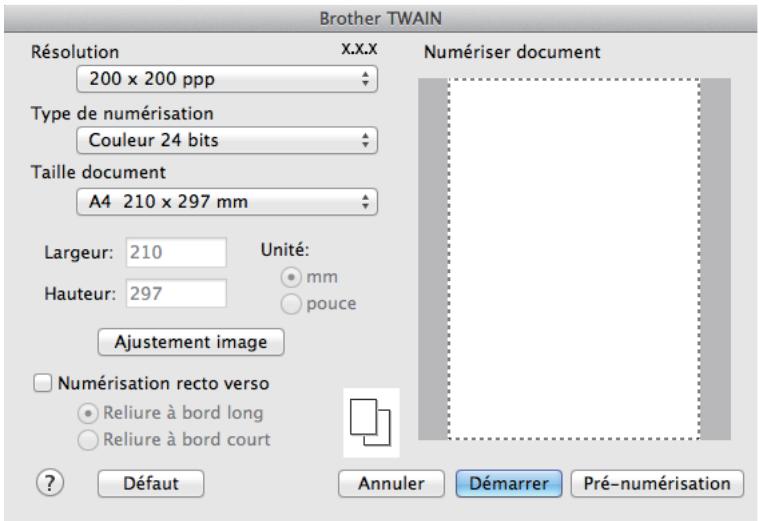Click the x.x.x version text
The height and width of the screenshot is (521, 759).
click(359, 48)
